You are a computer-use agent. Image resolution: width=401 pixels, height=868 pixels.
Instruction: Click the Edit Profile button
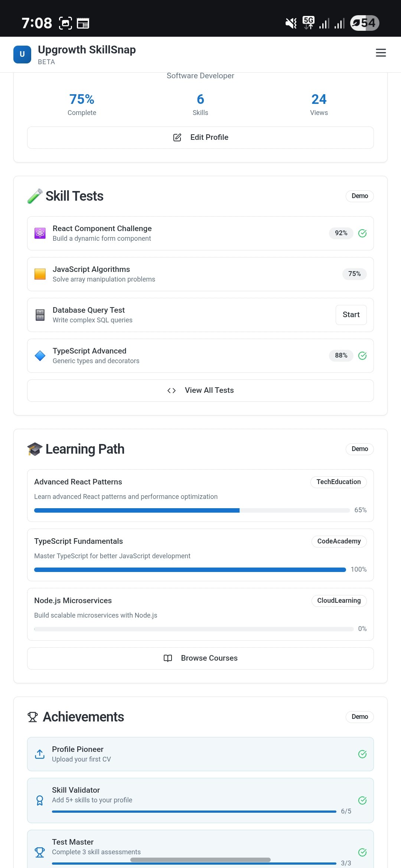pos(200,138)
